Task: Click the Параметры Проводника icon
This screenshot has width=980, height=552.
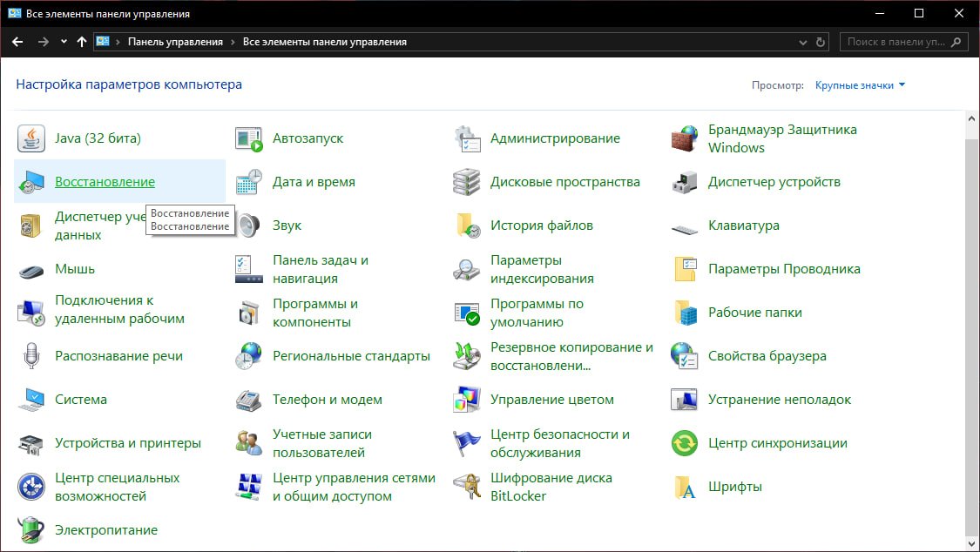Action: click(685, 269)
